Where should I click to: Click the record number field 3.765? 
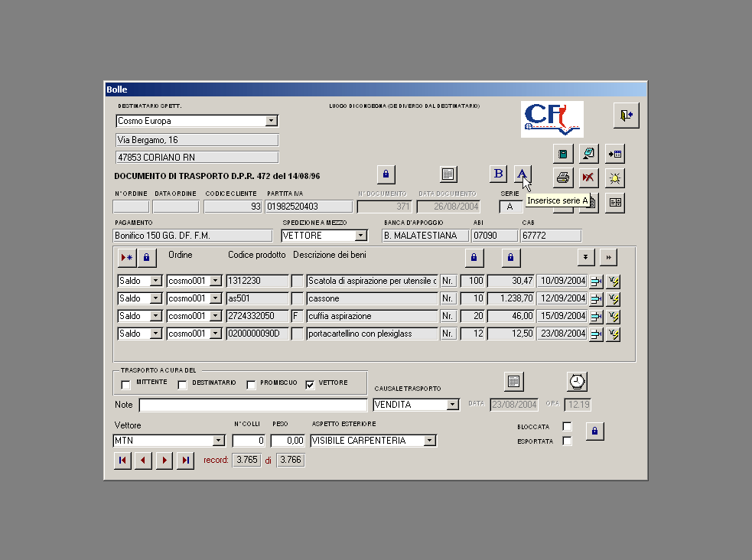pos(246,460)
